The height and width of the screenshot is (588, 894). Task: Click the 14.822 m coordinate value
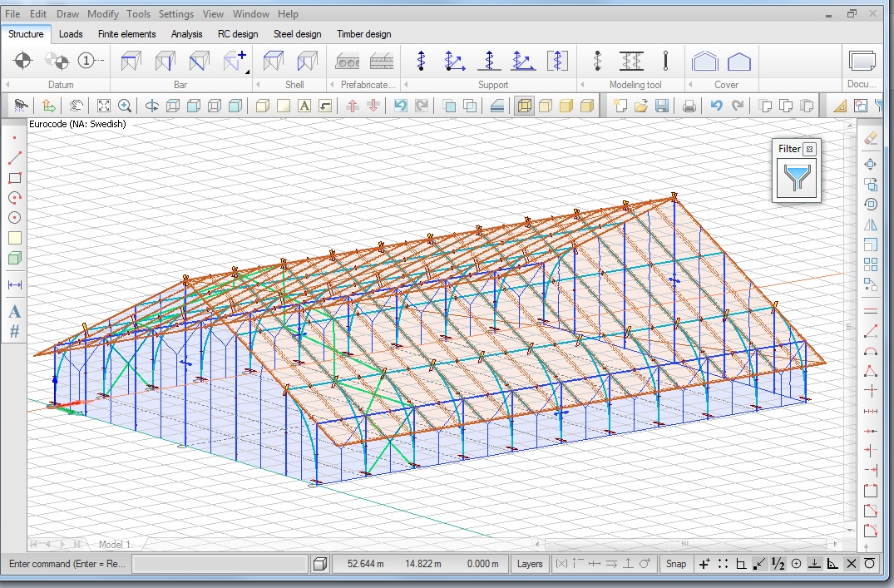[423, 564]
